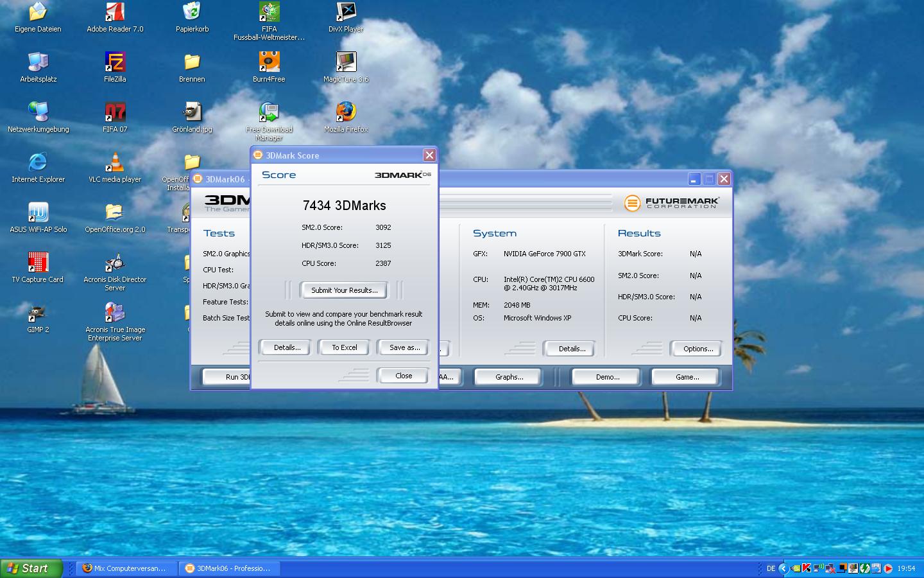Click the 7434 3DMarks score text
The width and height of the screenshot is (924, 578).
[344, 206]
